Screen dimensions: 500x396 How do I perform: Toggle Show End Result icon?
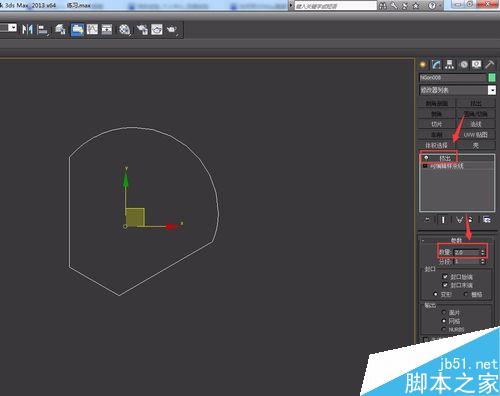click(443, 220)
